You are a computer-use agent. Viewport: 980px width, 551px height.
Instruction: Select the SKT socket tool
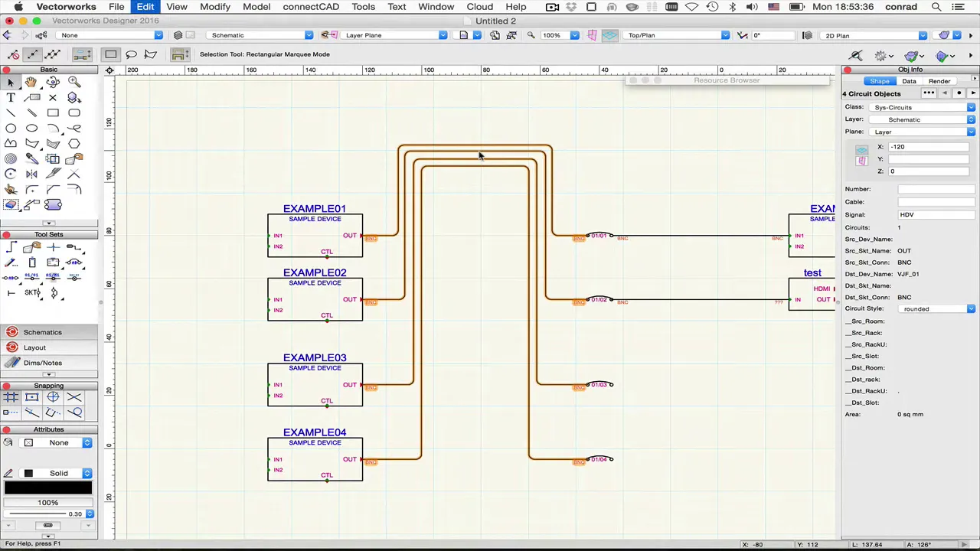pos(31,292)
